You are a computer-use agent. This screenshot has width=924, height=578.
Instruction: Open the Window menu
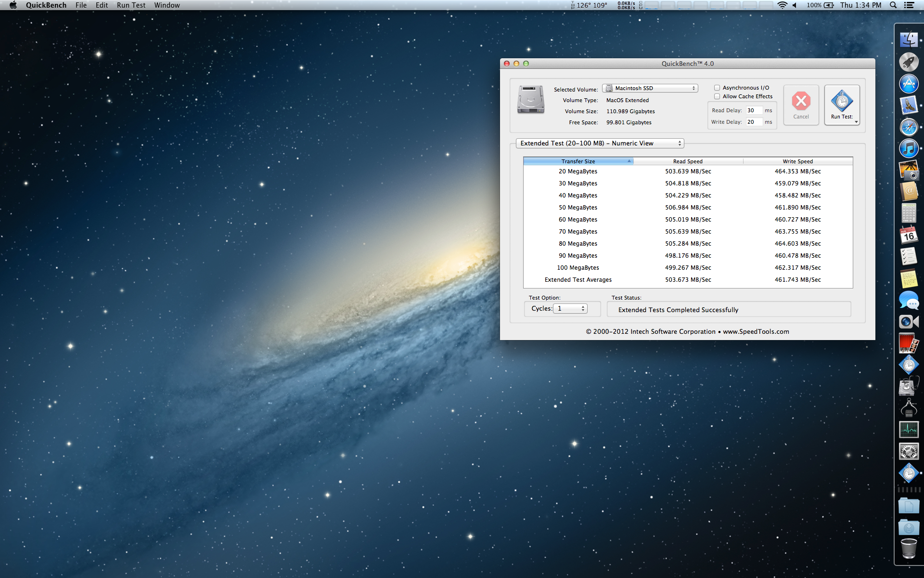(167, 5)
